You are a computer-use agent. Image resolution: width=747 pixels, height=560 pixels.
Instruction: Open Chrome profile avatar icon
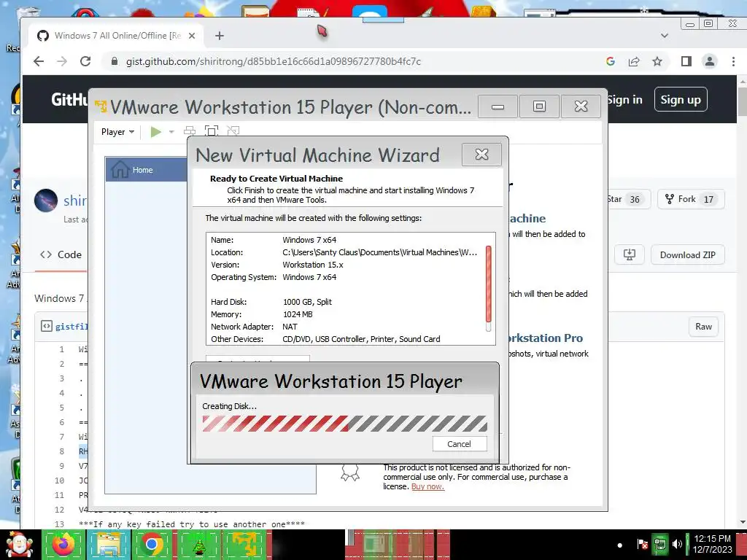tap(709, 61)
